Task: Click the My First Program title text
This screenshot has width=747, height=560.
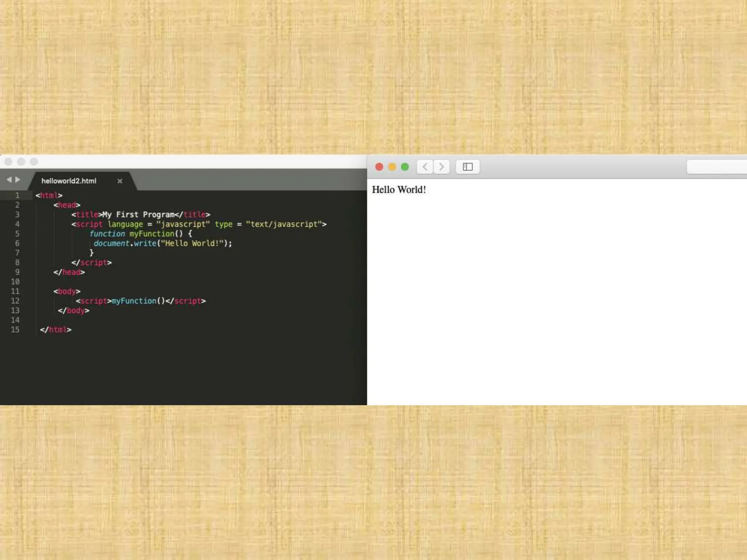Action: [x=138, y=215]
